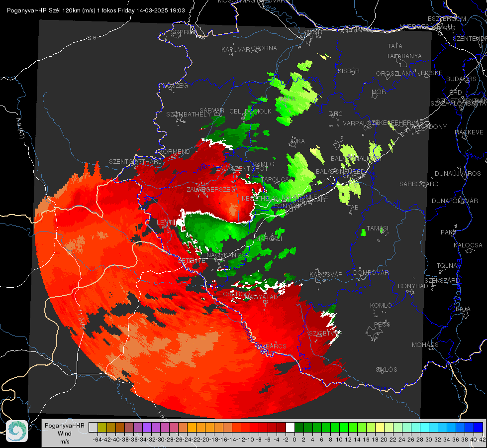Screen dimensions: 487x448
Task: Click the '-64' value on the legend scale
Action: (x=97, y=440)
